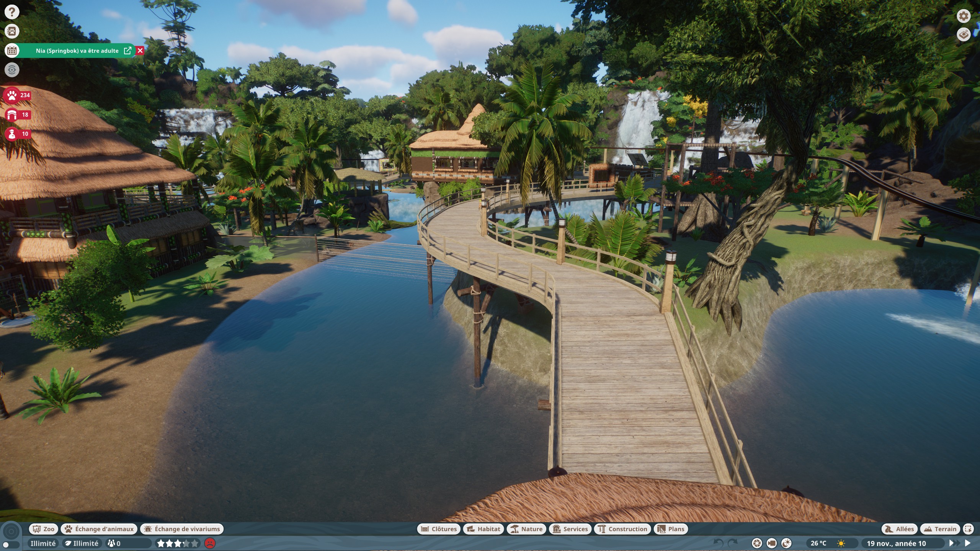The image size is (980, 551).
Task: Open the calendar notifications icon
Action: (x=12, y=51)
